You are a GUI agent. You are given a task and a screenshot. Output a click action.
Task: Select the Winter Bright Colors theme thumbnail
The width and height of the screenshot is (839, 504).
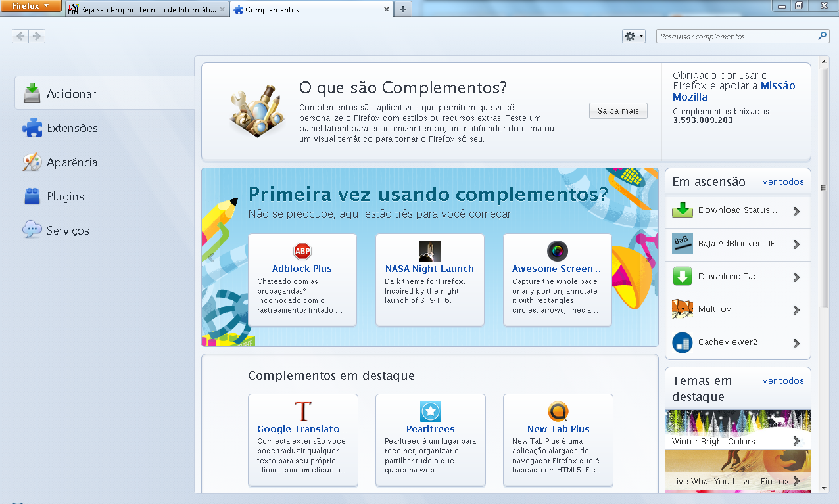pos(738,428)
